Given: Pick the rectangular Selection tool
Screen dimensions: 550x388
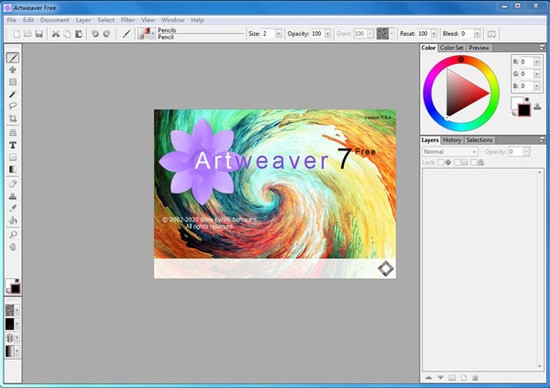Looking at the screenshot, I should [13, 82].
